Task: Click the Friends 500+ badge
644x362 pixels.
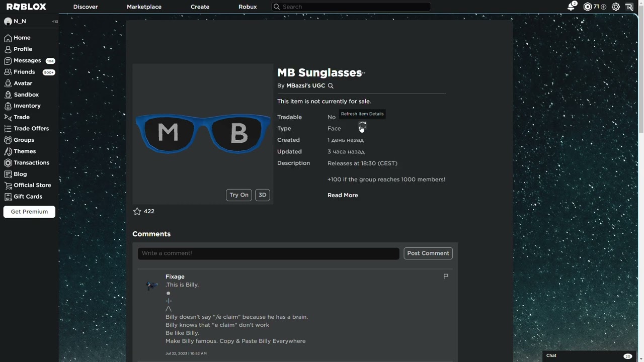Action: point(49,72)
